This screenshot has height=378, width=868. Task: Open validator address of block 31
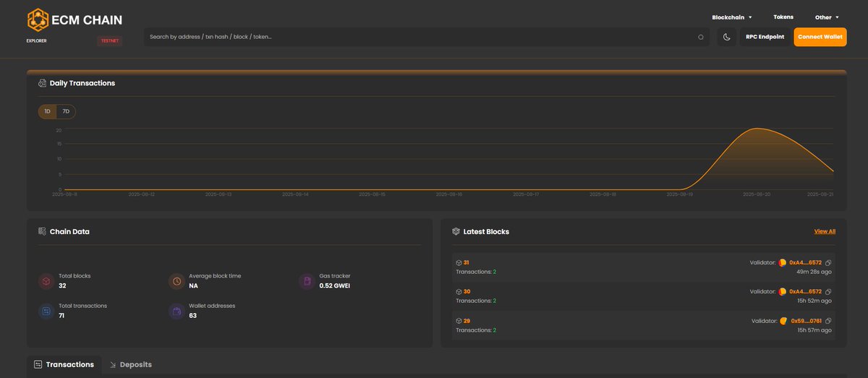[x=805, y=262]
